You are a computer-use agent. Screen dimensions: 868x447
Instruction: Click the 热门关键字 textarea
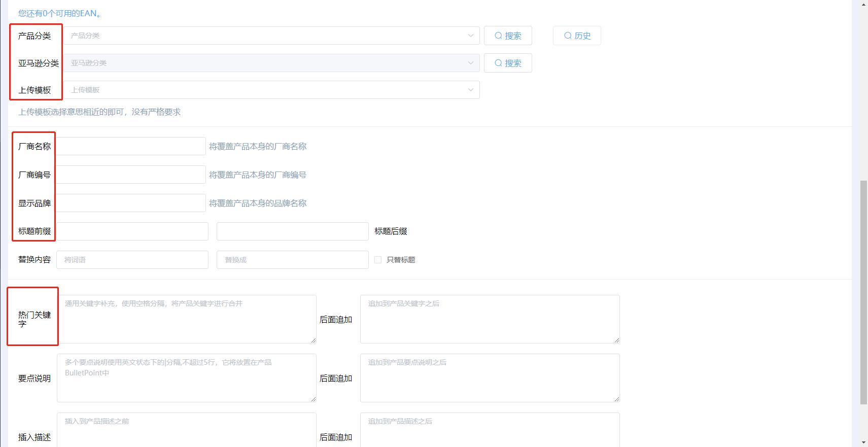tap(186, 319)
